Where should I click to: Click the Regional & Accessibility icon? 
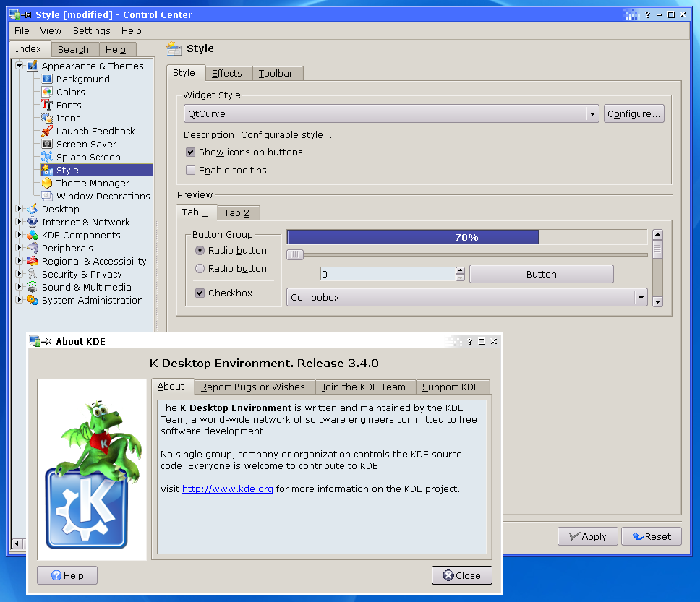point(33,261)
